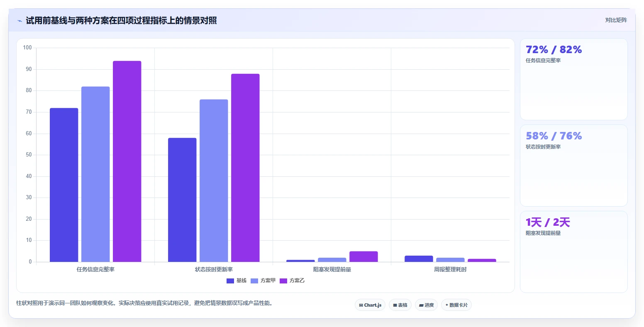
Task: Click the 基线 bar for 周报整理耗时
Action: tap(419, 259)
